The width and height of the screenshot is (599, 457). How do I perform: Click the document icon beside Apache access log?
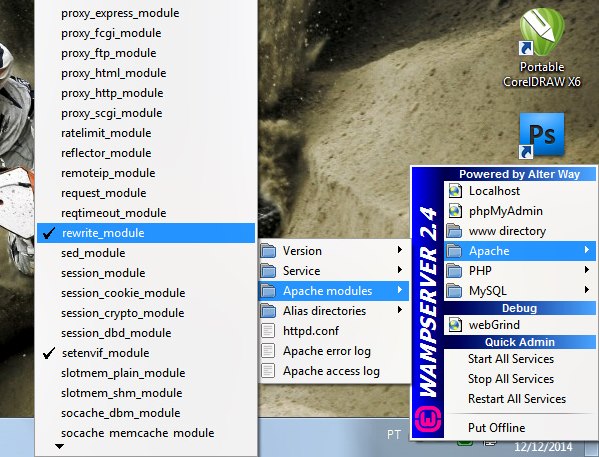[x=268, y=371]
